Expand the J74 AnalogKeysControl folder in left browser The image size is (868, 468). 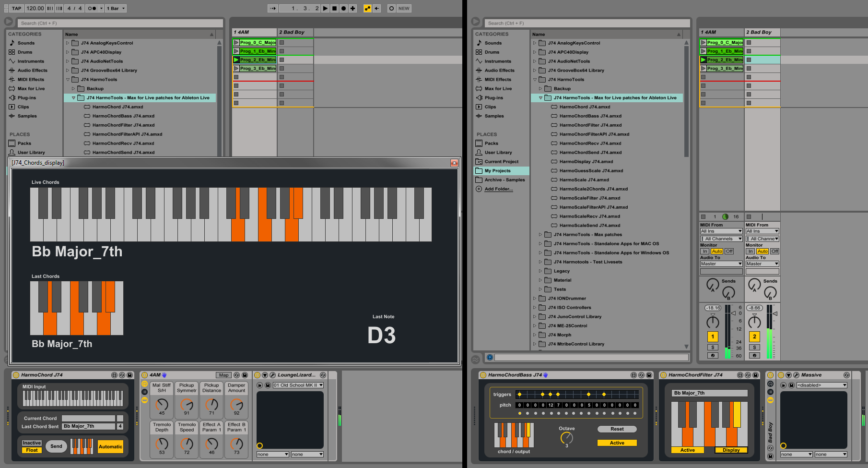pyautogui.click(x=68, y=43)
